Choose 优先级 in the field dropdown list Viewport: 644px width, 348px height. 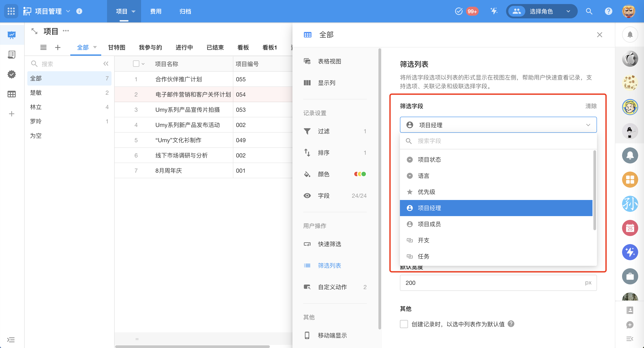pos(496,192)
